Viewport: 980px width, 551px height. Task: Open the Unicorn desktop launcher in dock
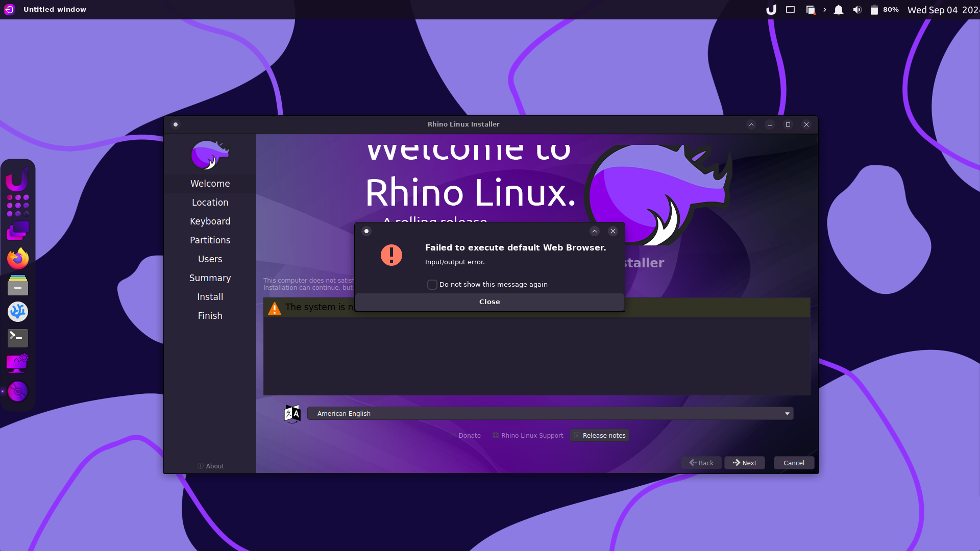(x=17, y=179)
